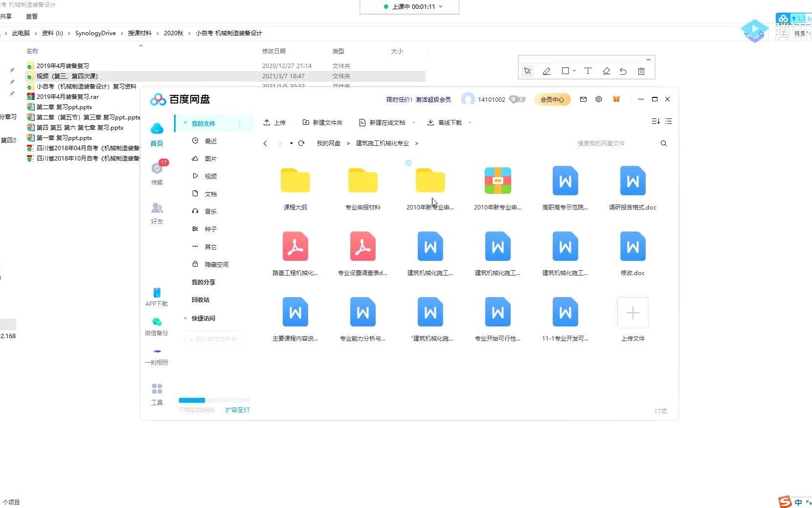Open 我的分享 in the sidebar
812x508 pixels.
203,282
